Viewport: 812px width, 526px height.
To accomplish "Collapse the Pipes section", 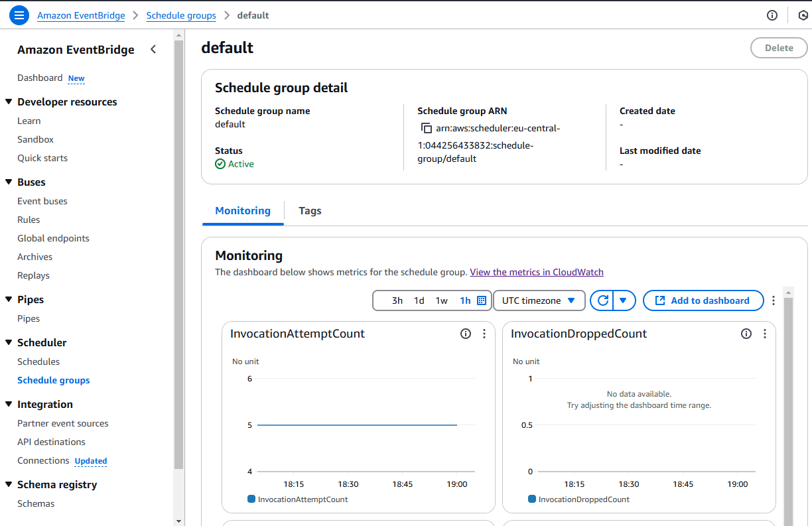I will pyautogui.click(x=9, y=299).
